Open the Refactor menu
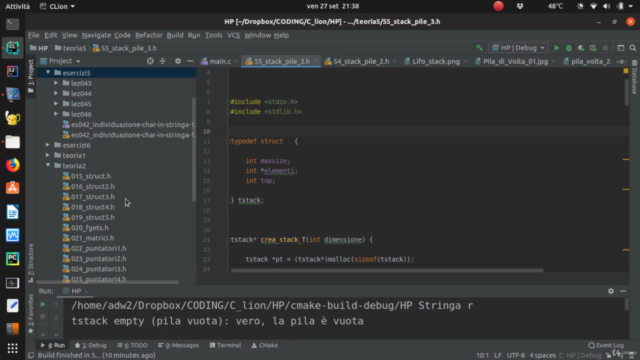The width and height of the screenshot is (640, 360). [x=149, y=35]
